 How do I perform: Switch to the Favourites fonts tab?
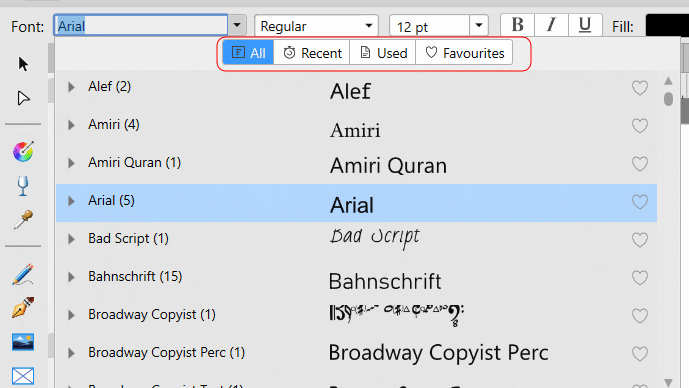coord(464,53)
